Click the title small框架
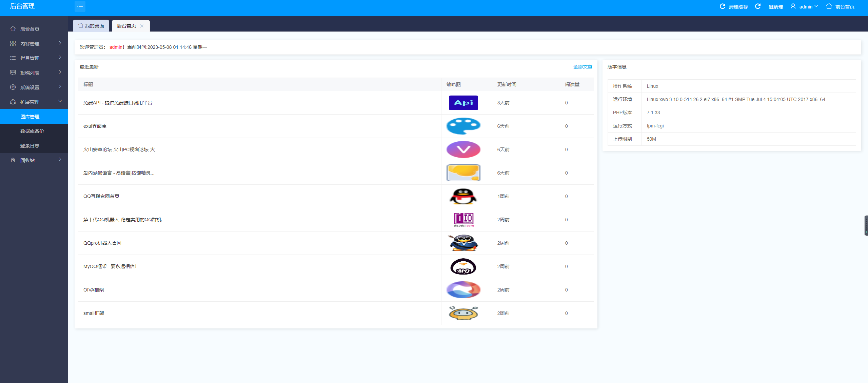This screenshot has height=383, width=868. [94, 313]
